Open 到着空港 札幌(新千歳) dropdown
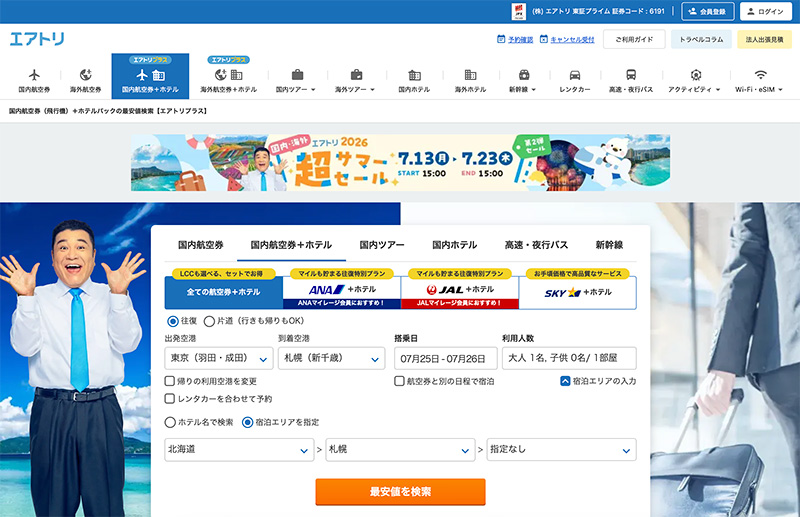Viewport: 800px width, 517px height. pos(332,358)
